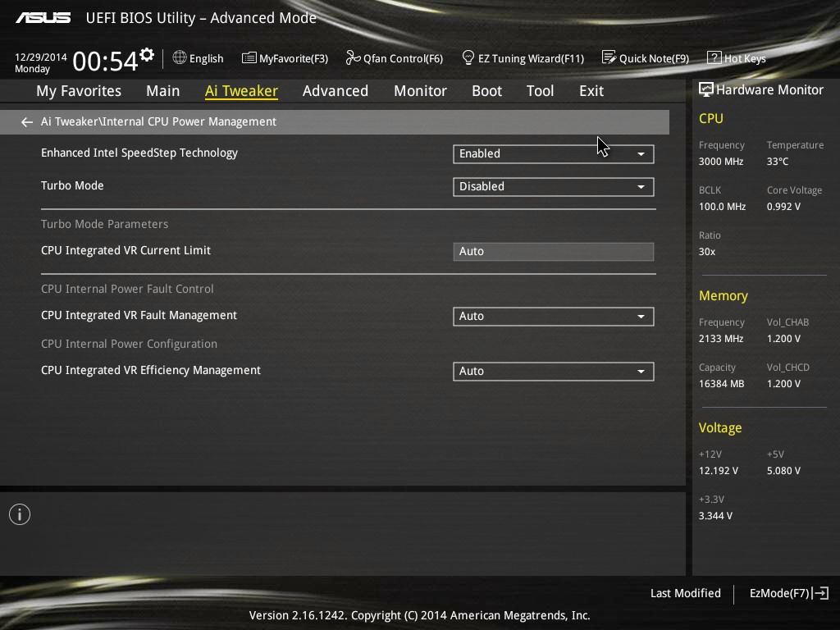
Task: Click the arrow on VR Fault Management dropdown
Action: [641, 317]
